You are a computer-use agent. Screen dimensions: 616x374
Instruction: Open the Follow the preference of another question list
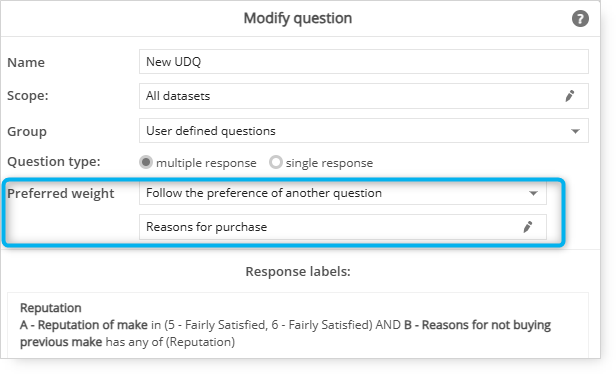[343, 193]
